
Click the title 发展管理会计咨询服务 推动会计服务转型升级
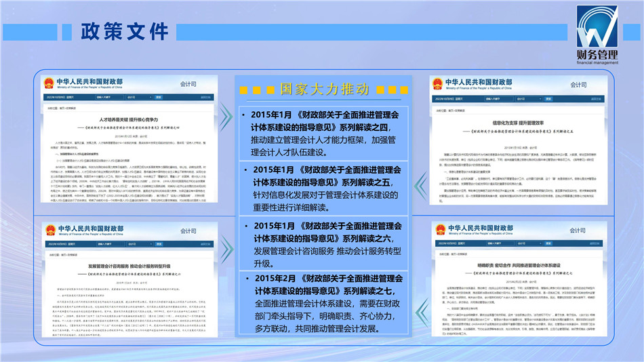[x=129, y=266]
